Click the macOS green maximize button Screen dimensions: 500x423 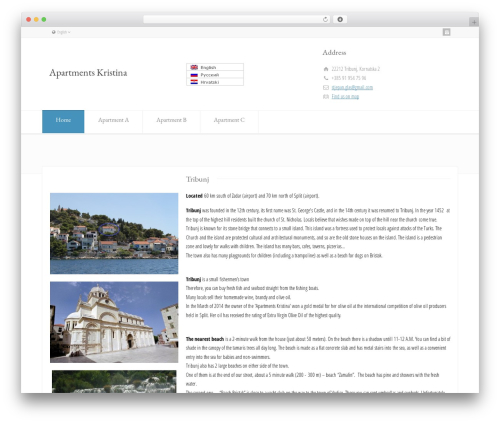pyautogui.click(x=44, y=19)
